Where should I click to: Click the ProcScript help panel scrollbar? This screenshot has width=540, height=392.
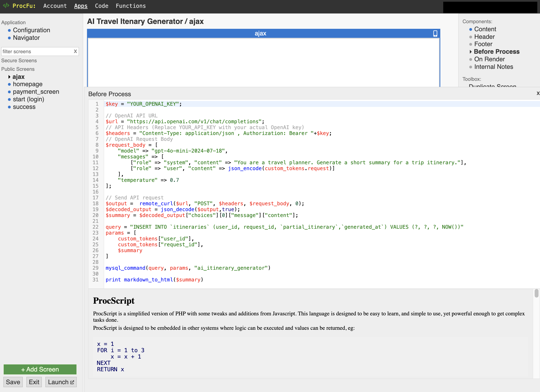tap(536, 293)
